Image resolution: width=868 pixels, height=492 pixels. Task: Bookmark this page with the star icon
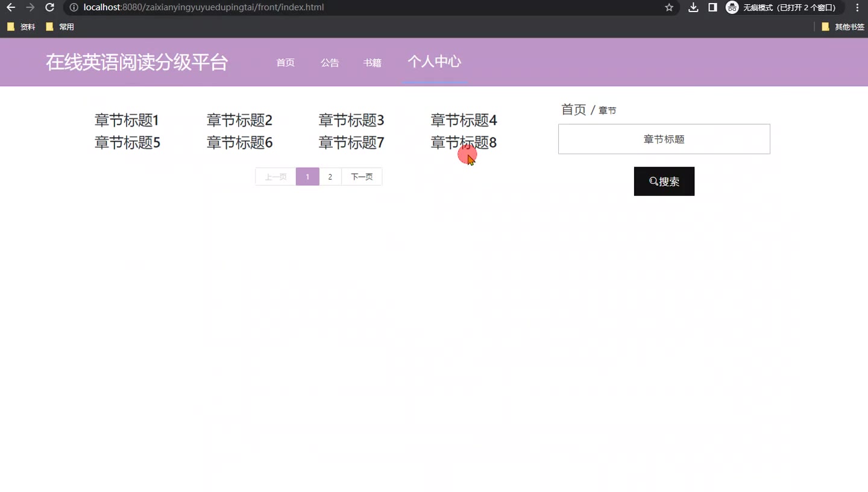coord(669,7)
